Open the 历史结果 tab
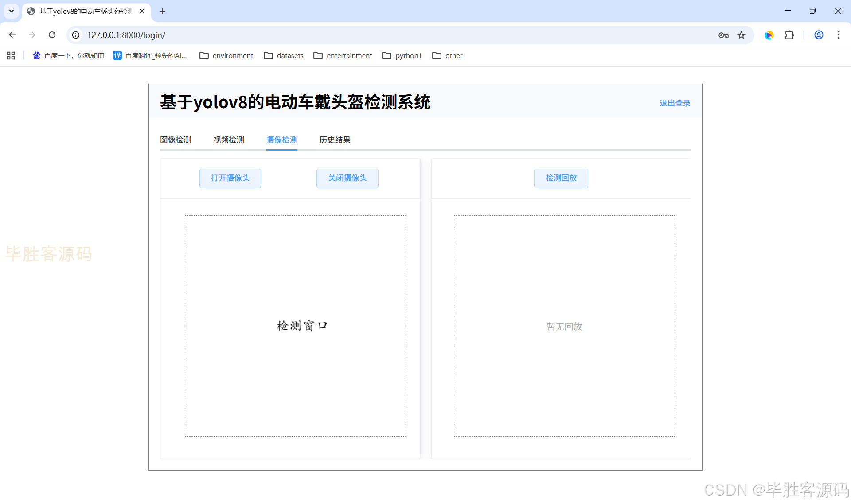Image resolution: width=851 pixels, height=504 pixels. click(335, 140)
